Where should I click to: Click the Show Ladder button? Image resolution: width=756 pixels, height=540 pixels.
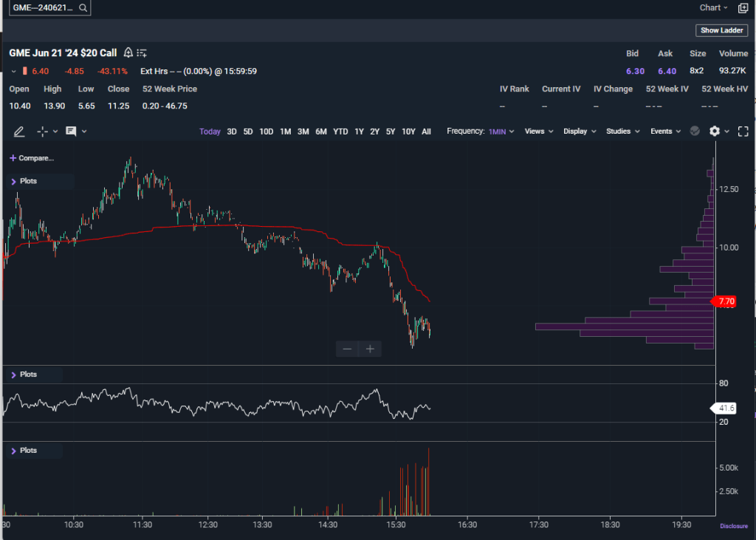pos(721,30)
